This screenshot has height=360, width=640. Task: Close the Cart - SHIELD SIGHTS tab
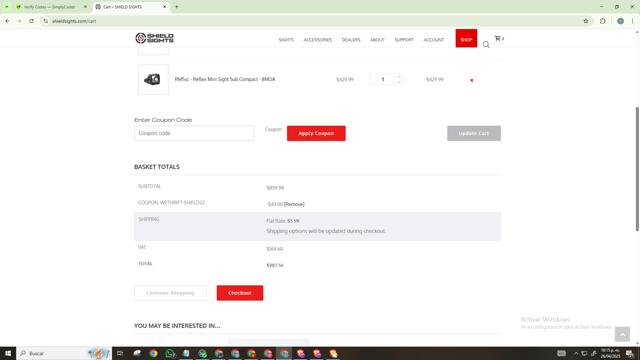pyautogui.click(x=164, y=7)
